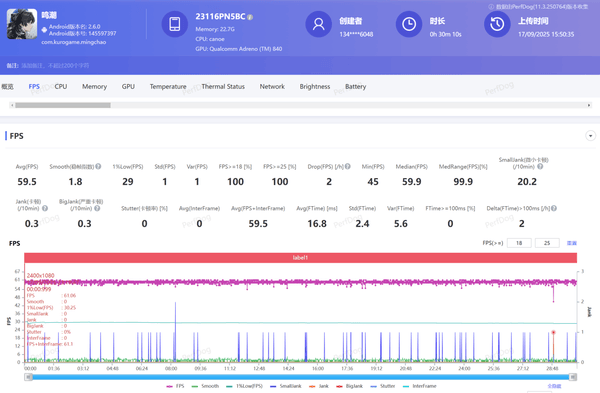The image size is (600, 393).
Task: Click help icon next to Smooth metric
Action: tap(98, 166)
